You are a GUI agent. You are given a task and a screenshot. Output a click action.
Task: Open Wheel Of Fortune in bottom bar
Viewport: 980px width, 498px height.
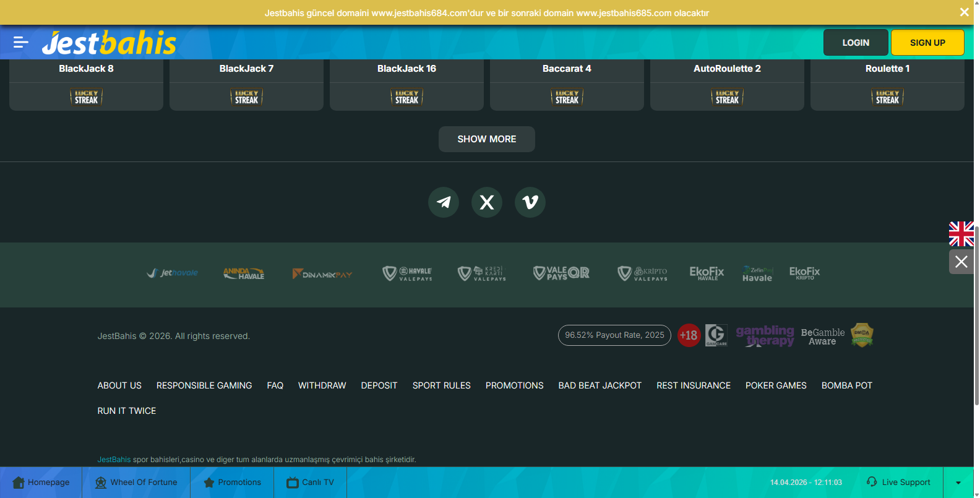pyautogui.click(x=136, y=483)
